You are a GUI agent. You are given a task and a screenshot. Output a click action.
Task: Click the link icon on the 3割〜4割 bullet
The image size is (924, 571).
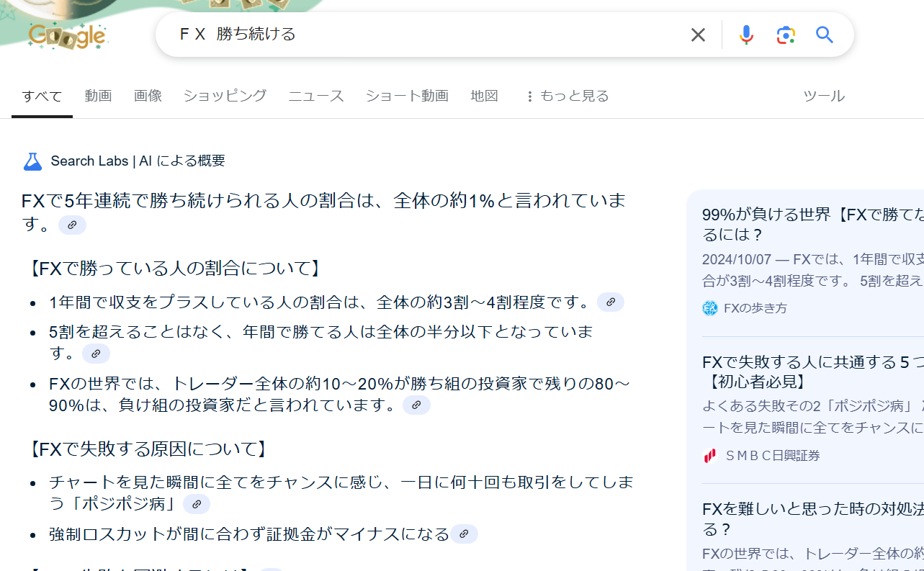pyautogui.click(x=610, y=302)
